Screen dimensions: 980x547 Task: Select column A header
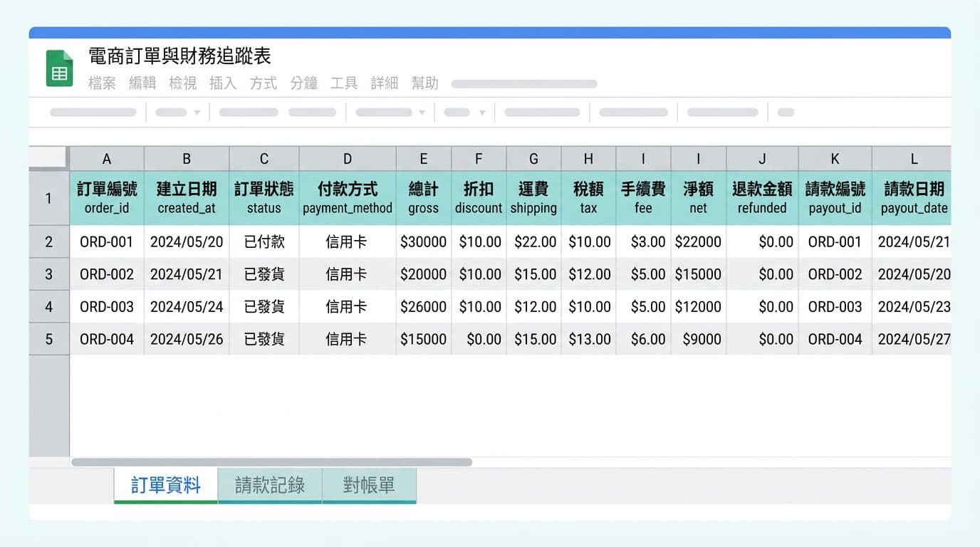(107, 158)
